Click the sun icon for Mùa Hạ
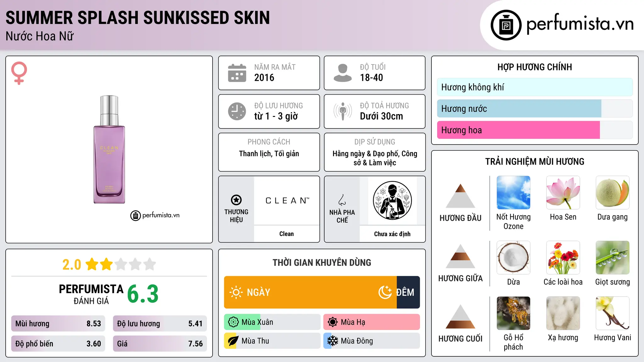 point(333,322)
